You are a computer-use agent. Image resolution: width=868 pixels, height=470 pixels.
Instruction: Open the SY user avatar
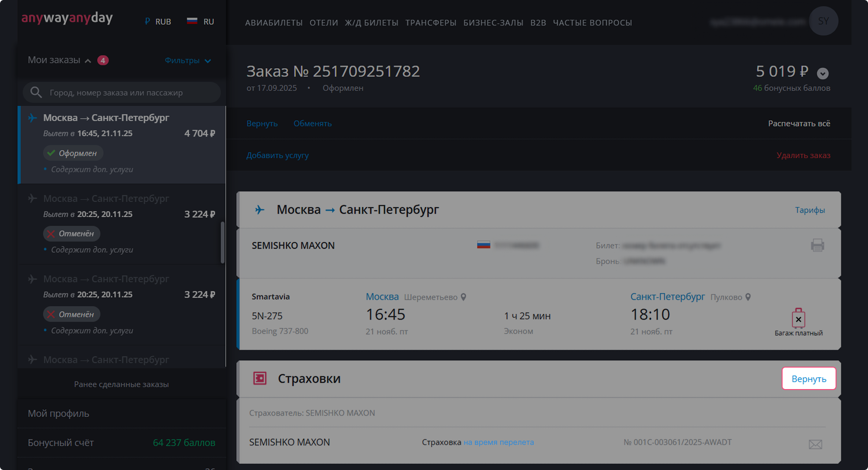click(x=823, y=21)
